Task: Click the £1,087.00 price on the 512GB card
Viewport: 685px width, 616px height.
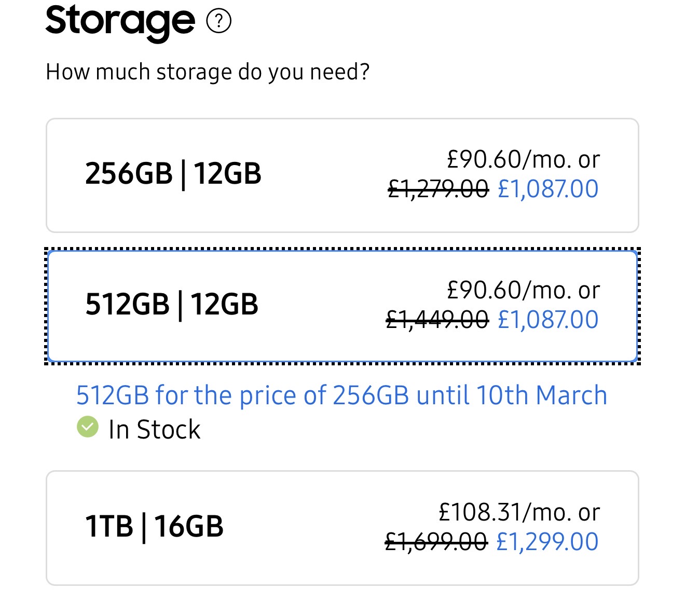Action: (548, 320)
